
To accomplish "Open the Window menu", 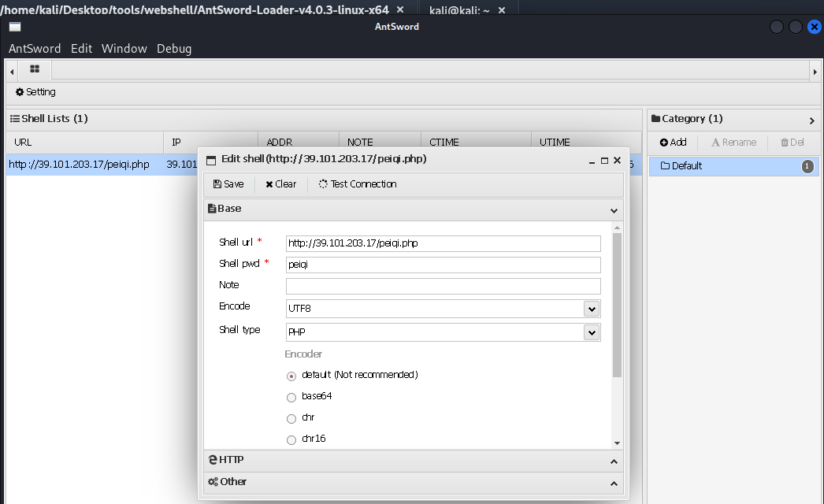I will click(124, 48).
